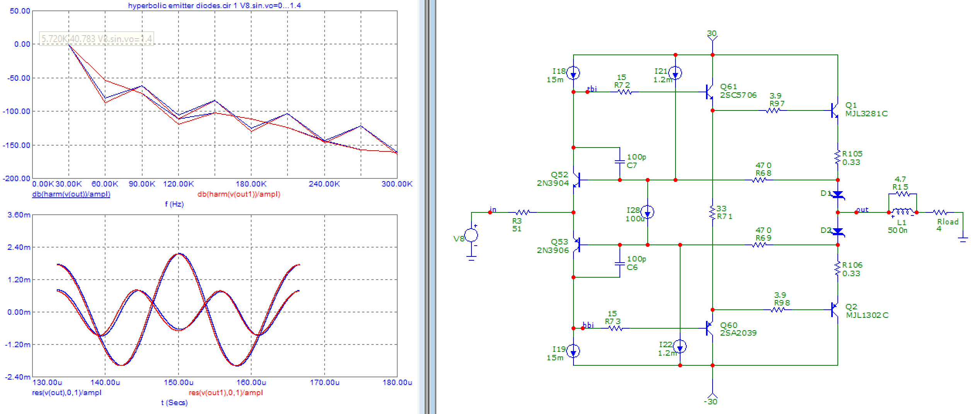Select resistor R98 zigzag symbol
Screen dimensions: 980x414
778,310
